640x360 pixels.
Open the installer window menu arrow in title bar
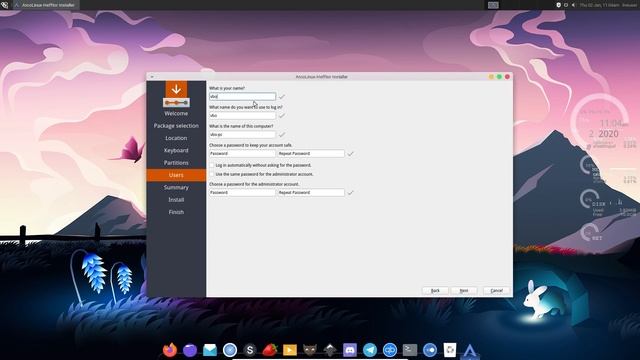coord(152,77)
